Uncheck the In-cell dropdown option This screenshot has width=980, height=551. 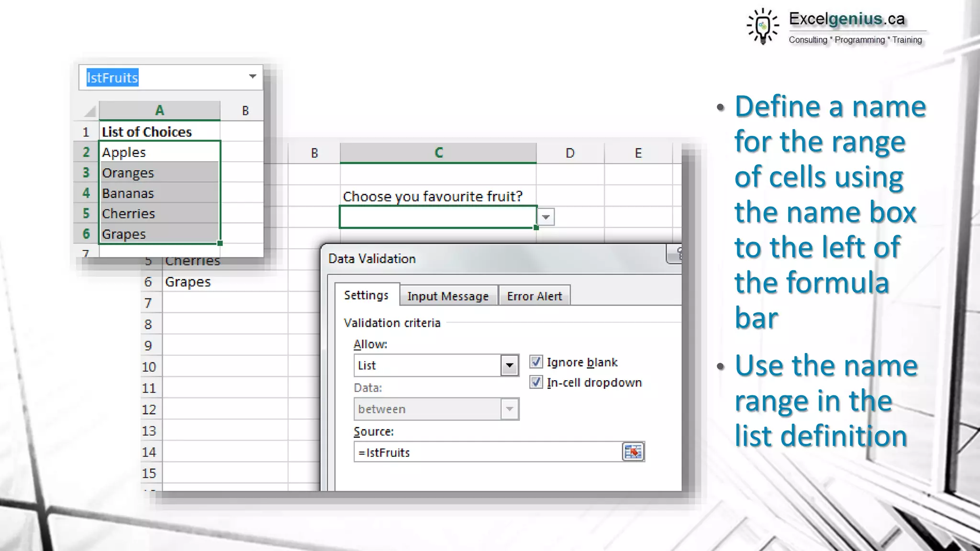coord(536,382)
